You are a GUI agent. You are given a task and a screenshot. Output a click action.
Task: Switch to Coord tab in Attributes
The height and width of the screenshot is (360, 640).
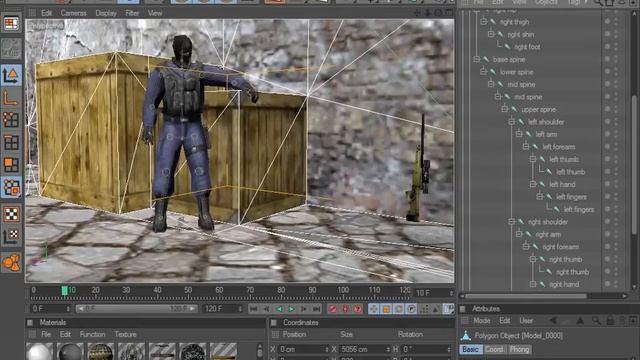click(494, 349)
